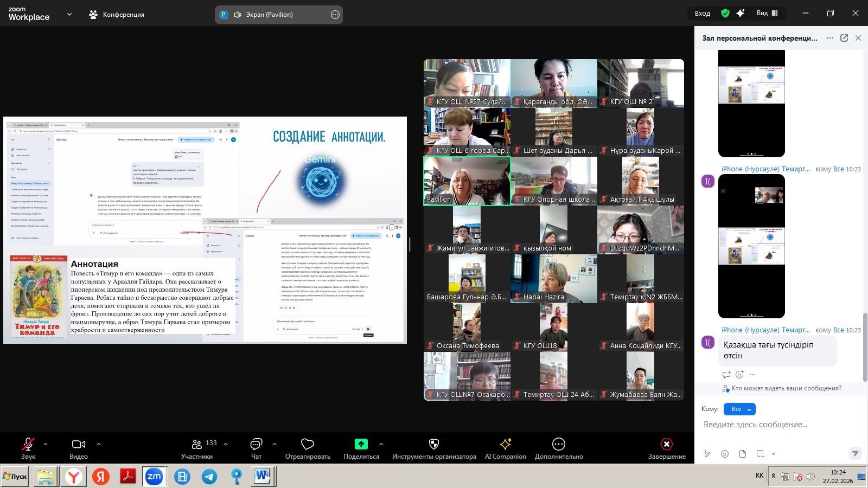
Task: Open the Вид view layout menu
Action: point(767,13)
